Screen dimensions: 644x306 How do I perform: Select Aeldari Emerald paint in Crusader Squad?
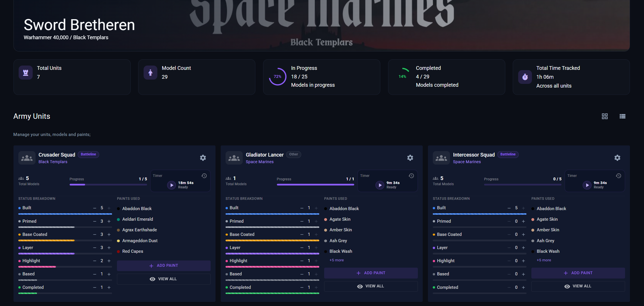pos(138,219)
